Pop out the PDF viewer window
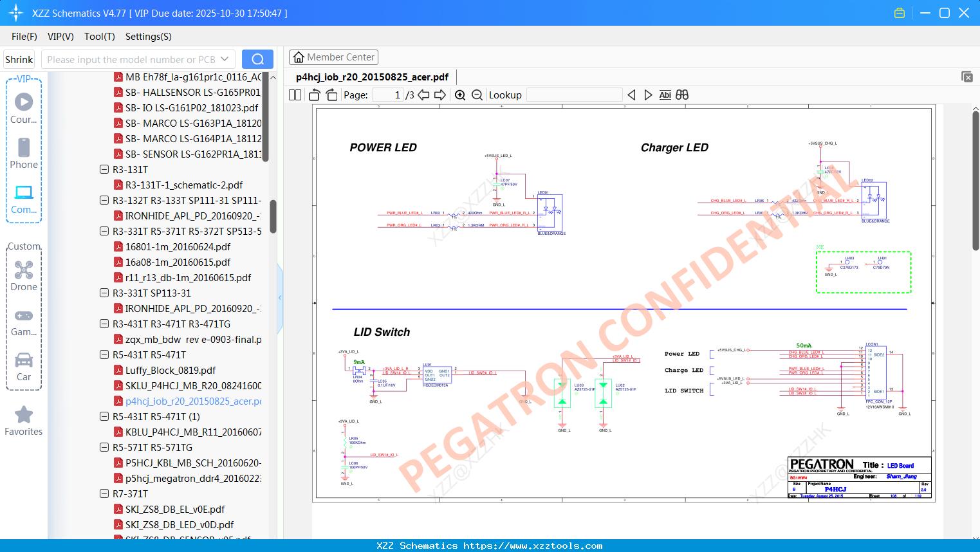 tap(967, 77)
